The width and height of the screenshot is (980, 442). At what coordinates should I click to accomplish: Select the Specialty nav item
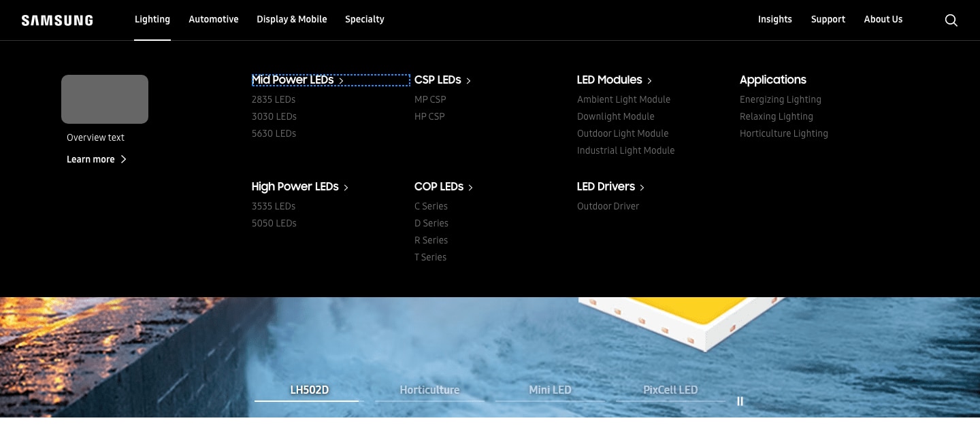[x=365, y=19]
